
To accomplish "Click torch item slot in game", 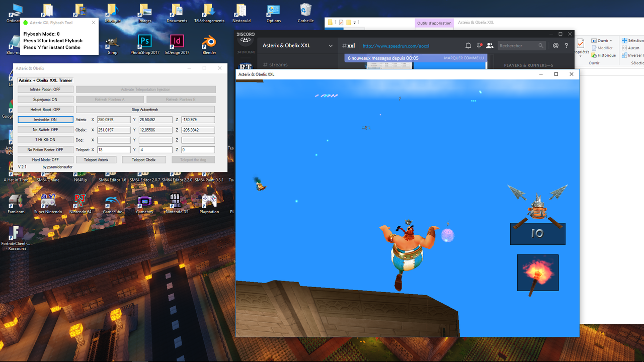I will (538, 273).
